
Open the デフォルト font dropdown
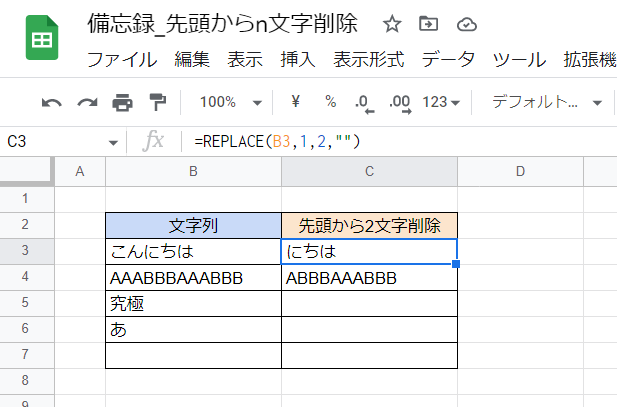[547, 102]
